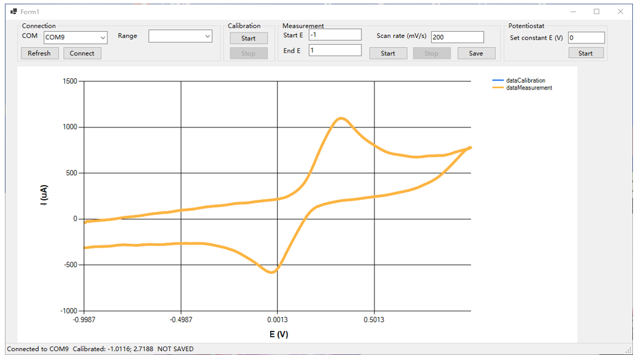The image size is (636, 364).
Task: Select the End E input field
Action: tap(335, 50)
